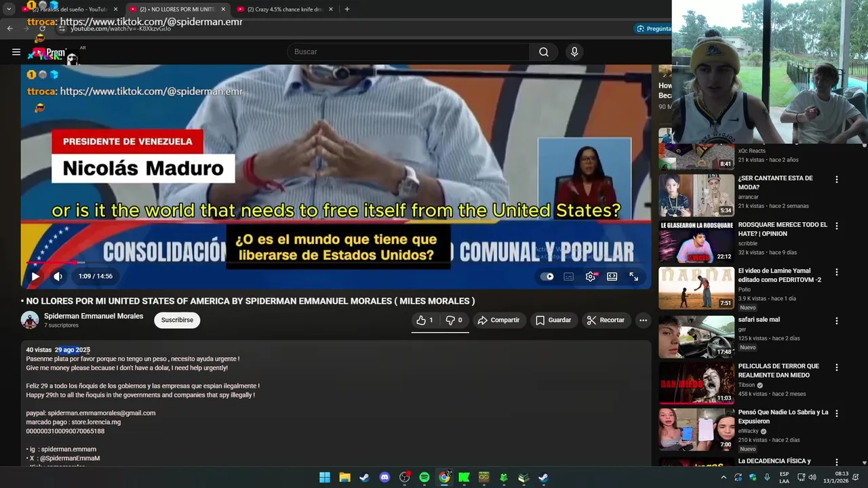Image resolution: width=868 pixels, height=488 pixels.
Task: Toggle the autoplay switch in player
Action: point(547,277)
